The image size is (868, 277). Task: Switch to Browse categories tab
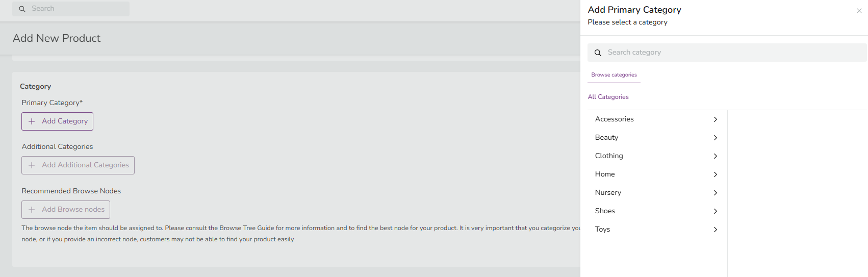pos(614,75)
